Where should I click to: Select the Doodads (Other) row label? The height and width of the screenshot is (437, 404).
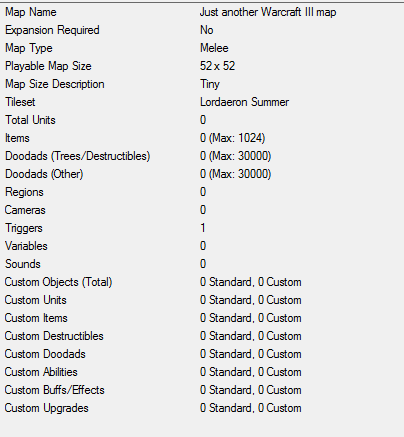tap(44, 174)
